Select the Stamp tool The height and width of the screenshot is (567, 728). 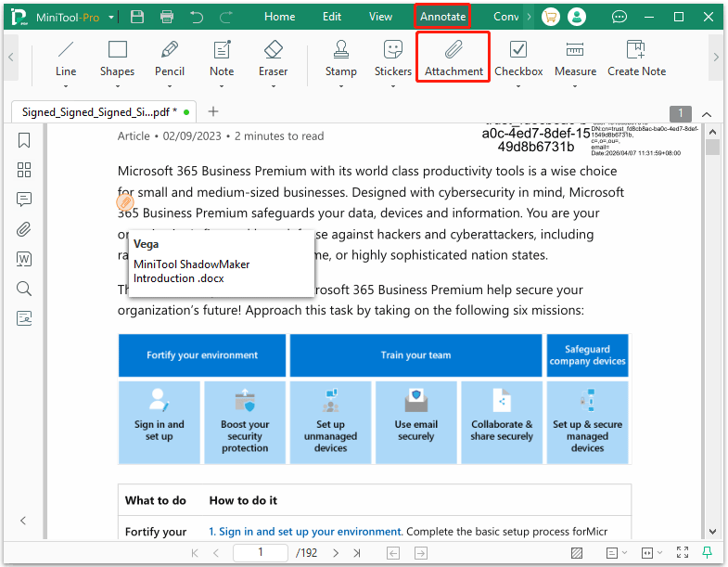[x=341, y=58]
